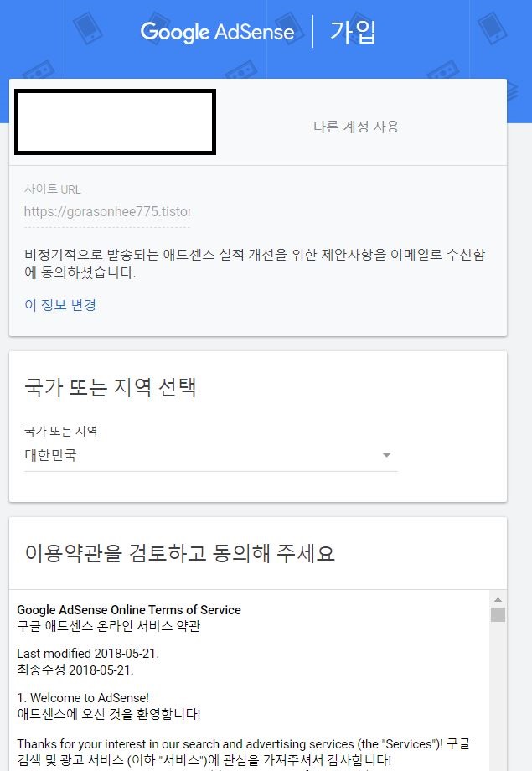
Task: Click the dropdown arrow beside 대한민국
Action: [386, 455]
